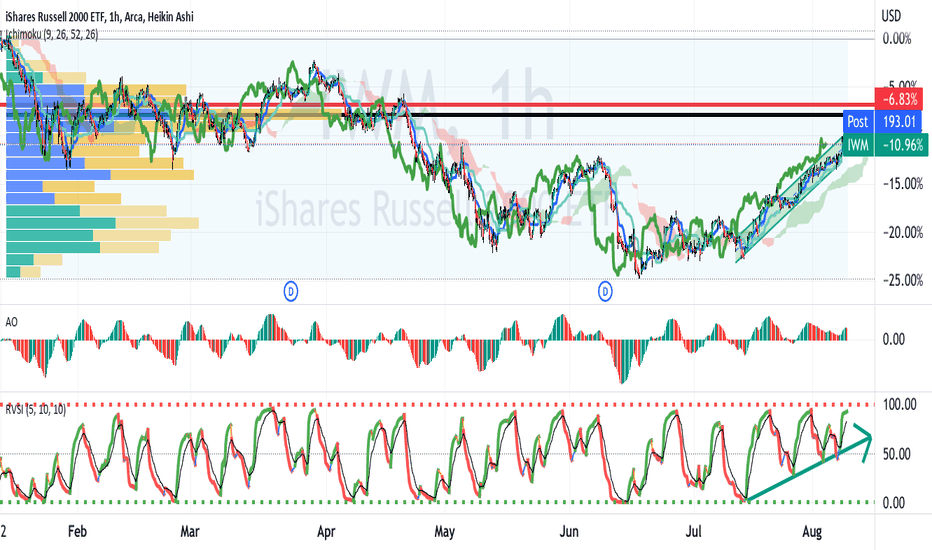Image resolution: width=932 pixels, height=550 pixels.
Task: Click the Mar label on time axis
Action: pyautogui.click(x=190, y=531)
